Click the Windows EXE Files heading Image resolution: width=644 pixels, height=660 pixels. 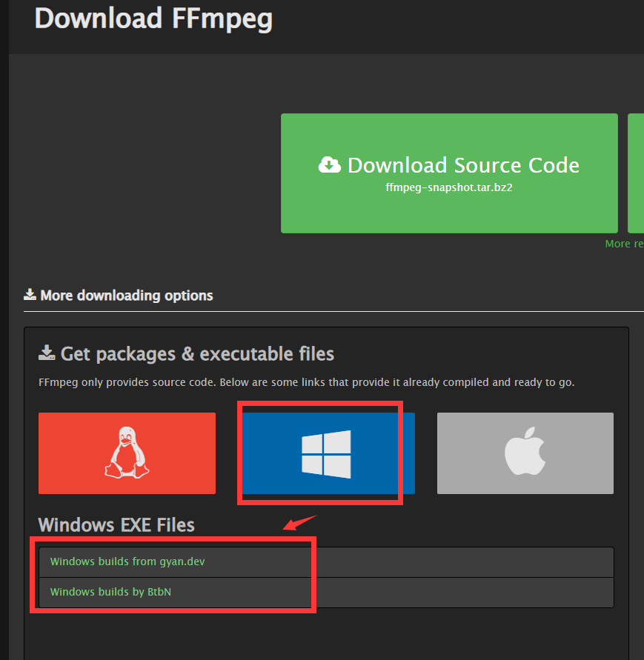point(116,524)
